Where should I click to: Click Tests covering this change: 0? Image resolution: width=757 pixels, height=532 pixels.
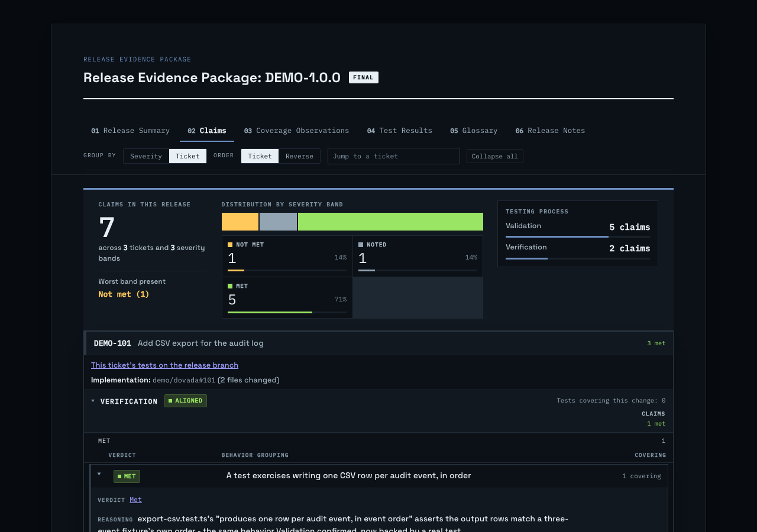(611, 401)
